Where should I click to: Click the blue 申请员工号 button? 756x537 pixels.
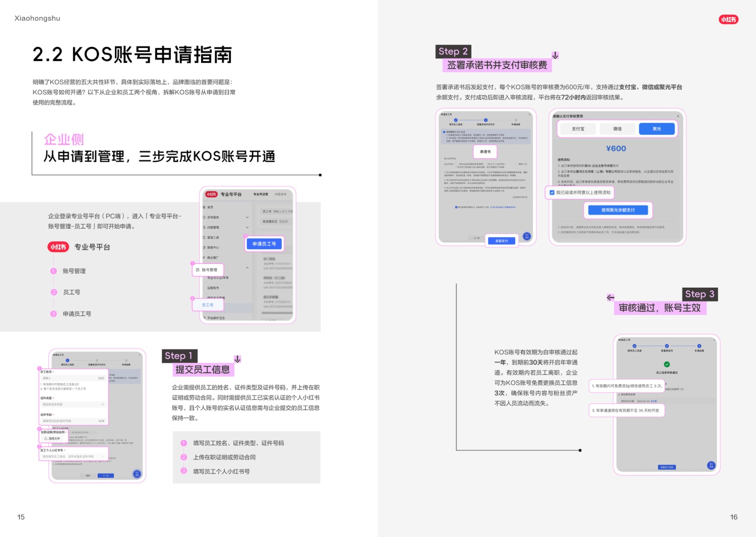[x=264, y=244]
